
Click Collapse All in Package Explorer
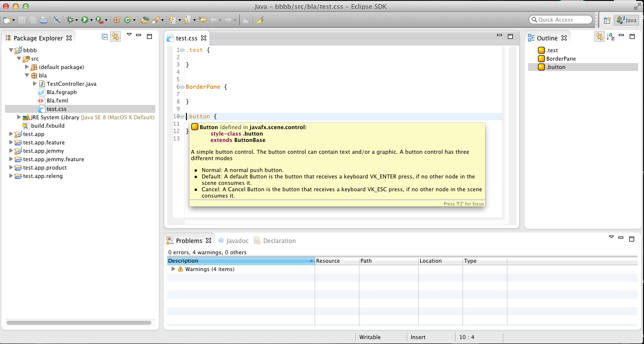pos(105,36)
